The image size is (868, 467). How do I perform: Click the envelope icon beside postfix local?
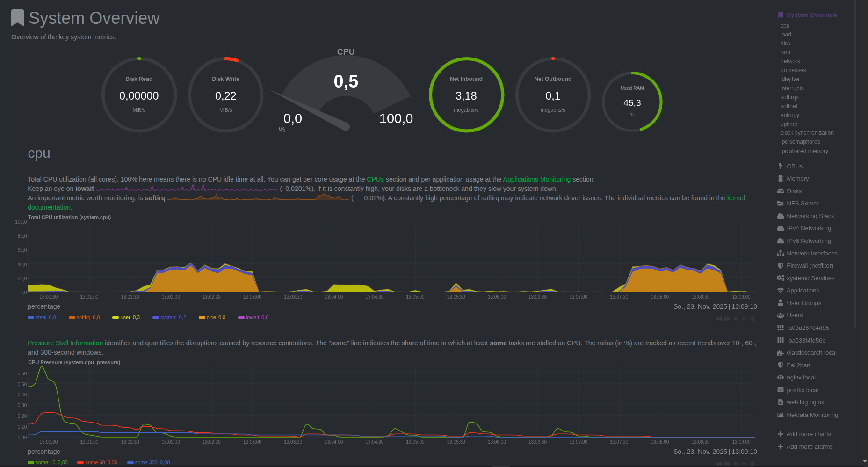(x=780, y=390)
